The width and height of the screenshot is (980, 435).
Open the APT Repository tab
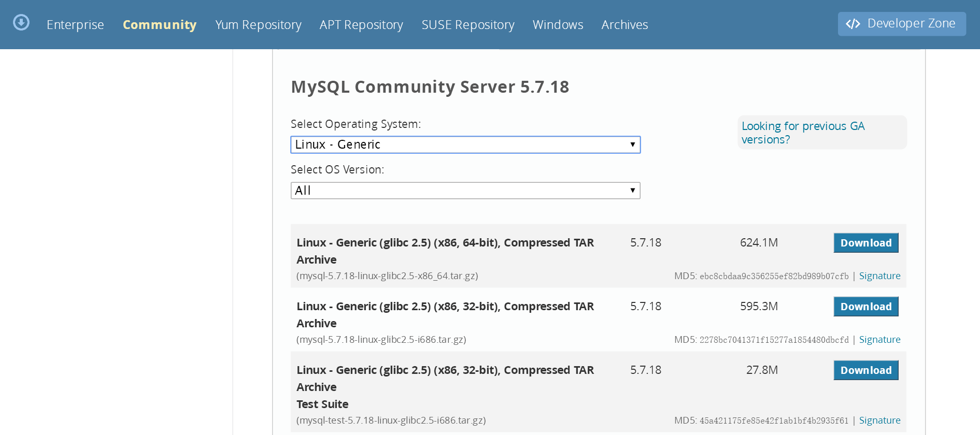pos(361,25)
